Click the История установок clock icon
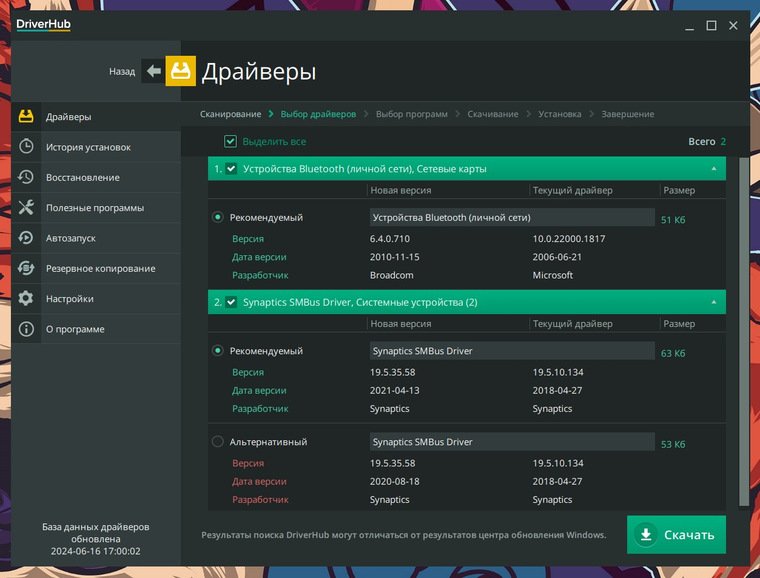Screen dimensions: 760x578 [26, 146]
